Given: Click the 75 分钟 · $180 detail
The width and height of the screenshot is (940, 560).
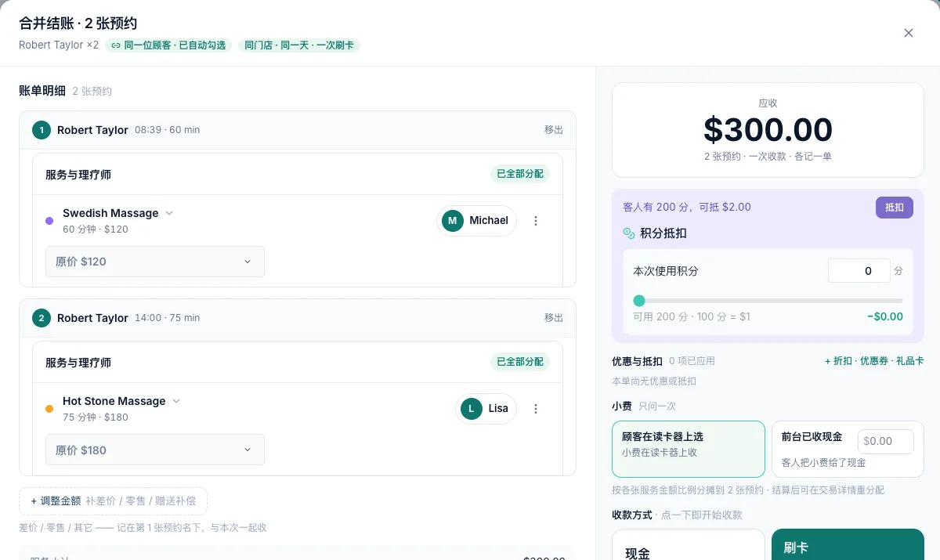Looking at the screenshot, I should point(96,417).
